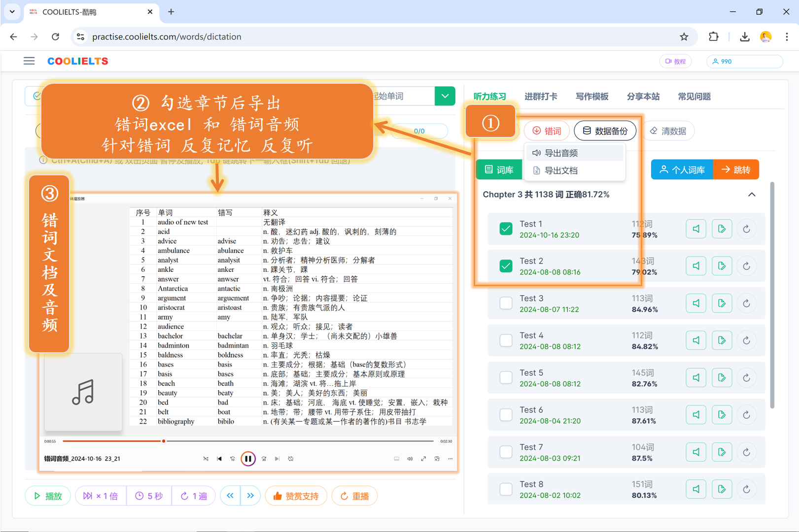Click the export document icon for Test 1

click(722, 229)
